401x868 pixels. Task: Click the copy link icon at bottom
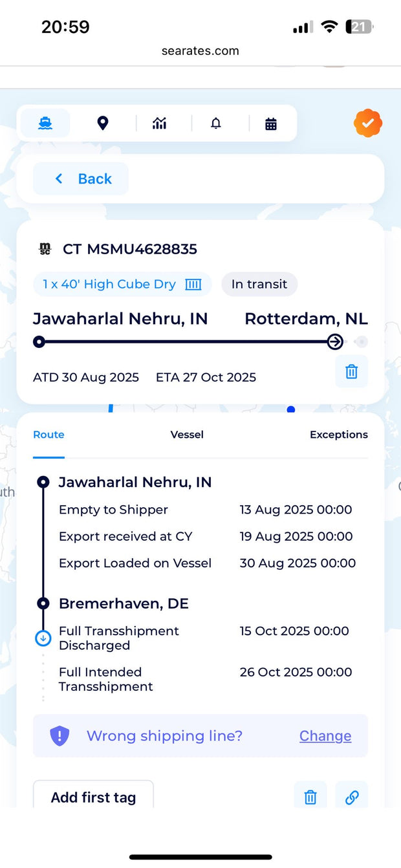click(352, 797)
